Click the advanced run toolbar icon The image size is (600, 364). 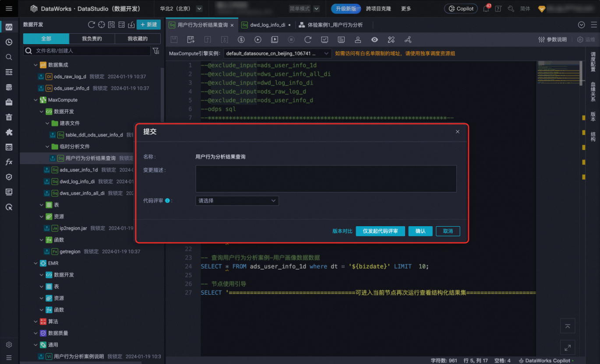click(275, 39)
